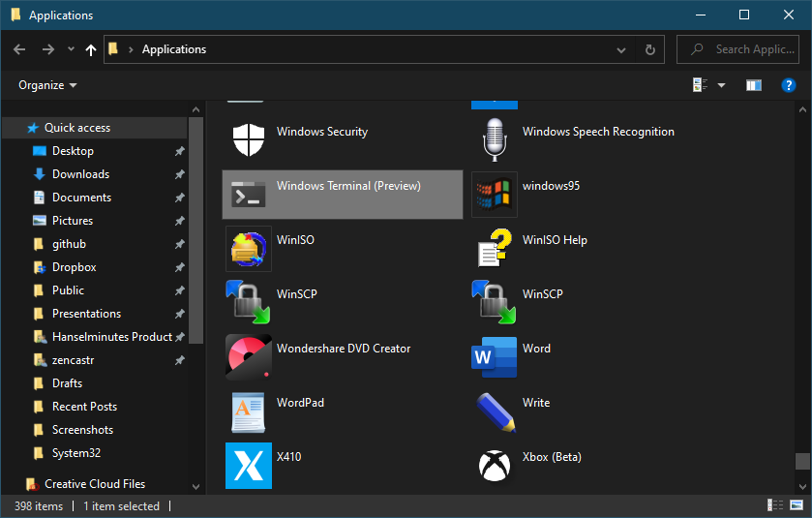Click the file list scrollbar thumb
Viewport: 812px width, 518px height.
(802, 461)
